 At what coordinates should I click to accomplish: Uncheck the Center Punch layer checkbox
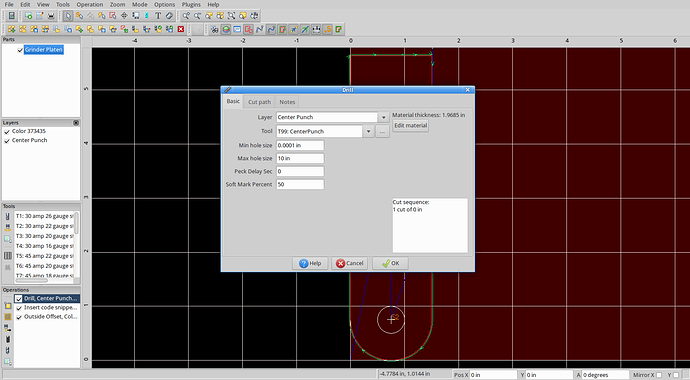pos(7,141)
